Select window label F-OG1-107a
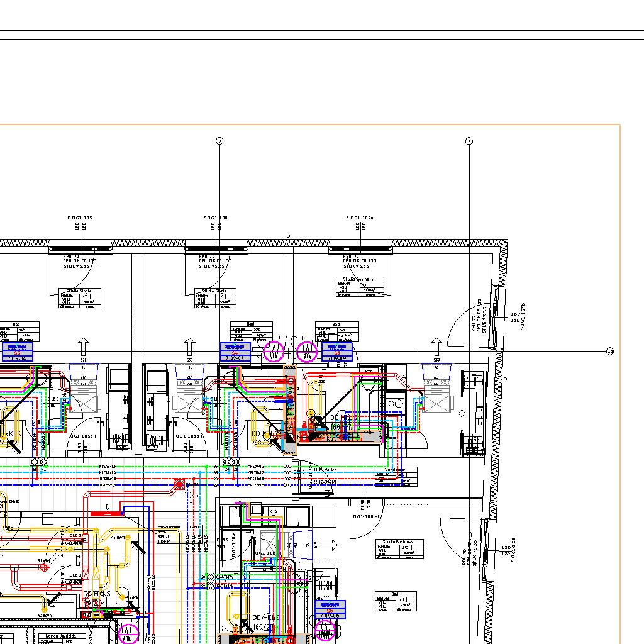Viewport: 644px width, 644px height. tap(360, 218)
